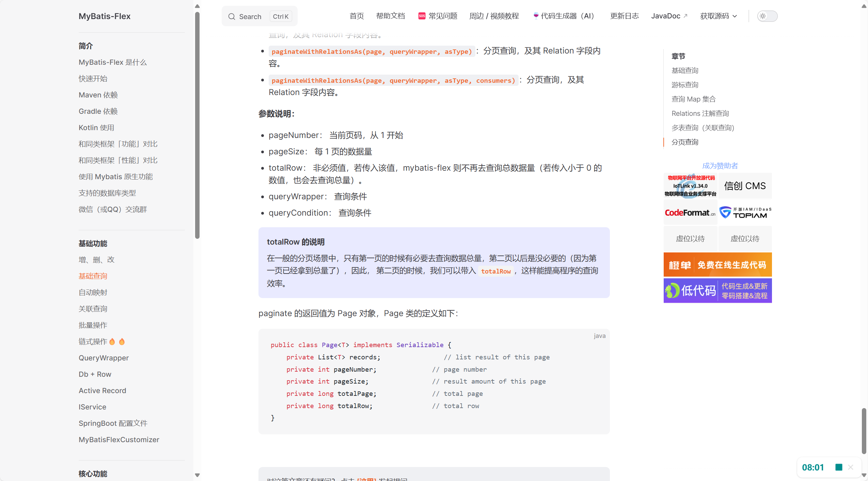This screenshot has height=481, width=868.
Task: Click the IoTLink sponsor banner
Action: [x=690, y=186]
